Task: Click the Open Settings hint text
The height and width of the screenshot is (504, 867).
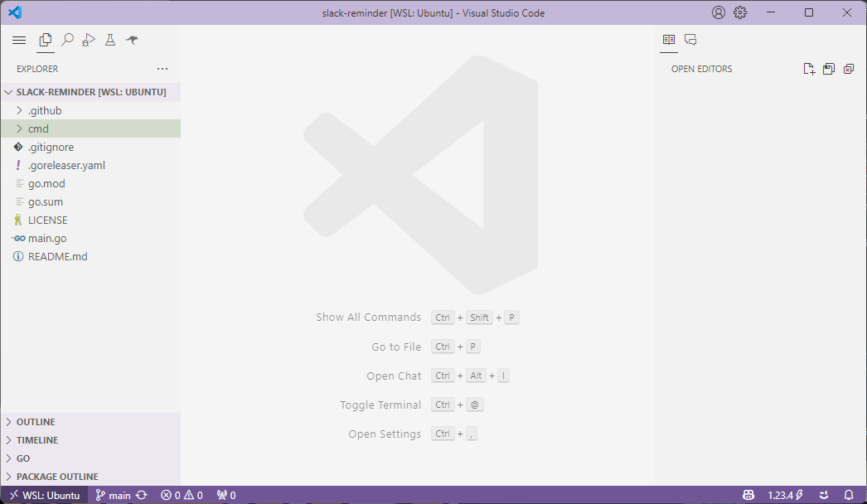Action: coord(385,434)
